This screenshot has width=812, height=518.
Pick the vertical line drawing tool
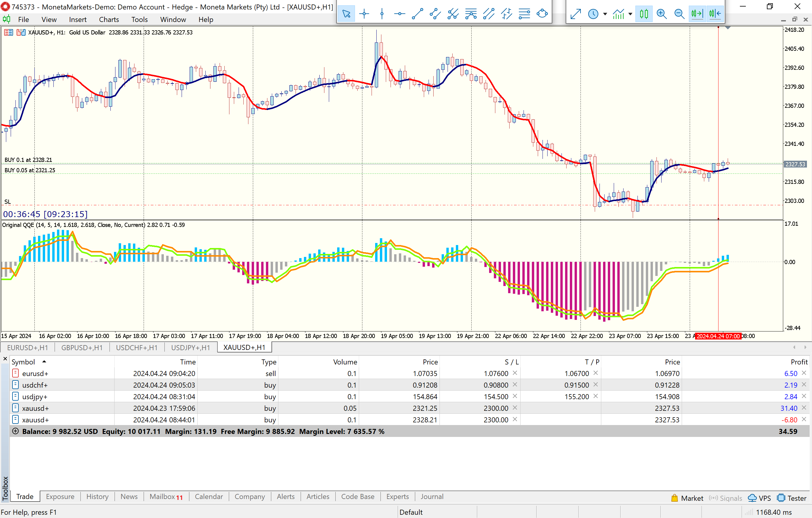[382, 14]
